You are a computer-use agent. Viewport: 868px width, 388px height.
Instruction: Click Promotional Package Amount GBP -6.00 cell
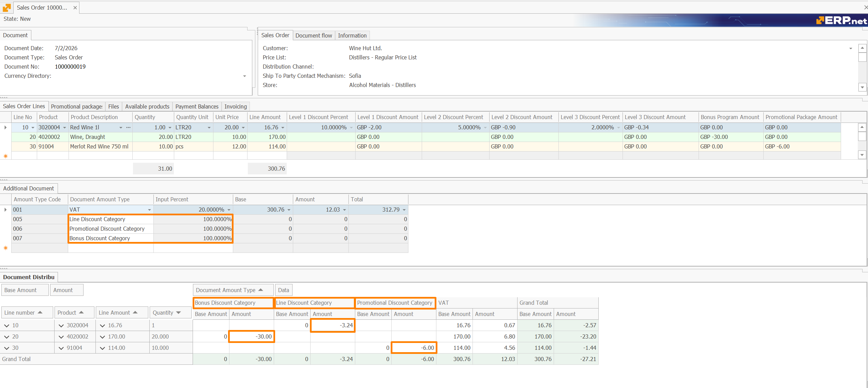click(x=802, y=146)
